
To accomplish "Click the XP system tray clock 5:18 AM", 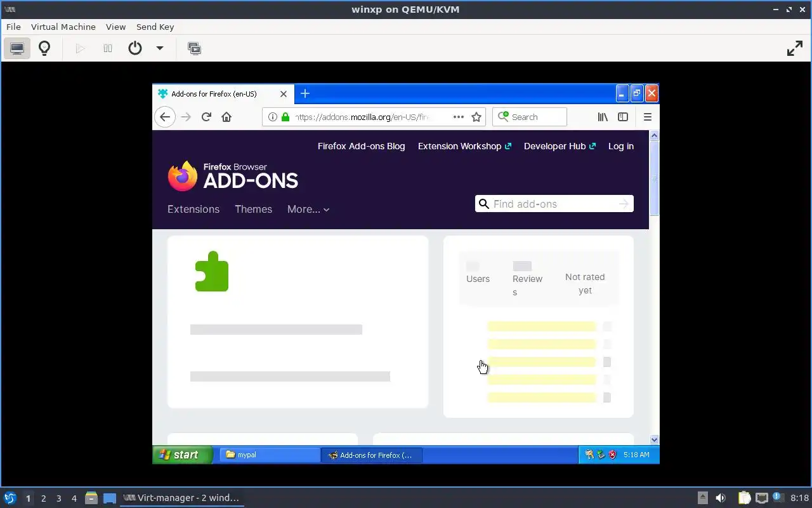I will tap(636, 455).
